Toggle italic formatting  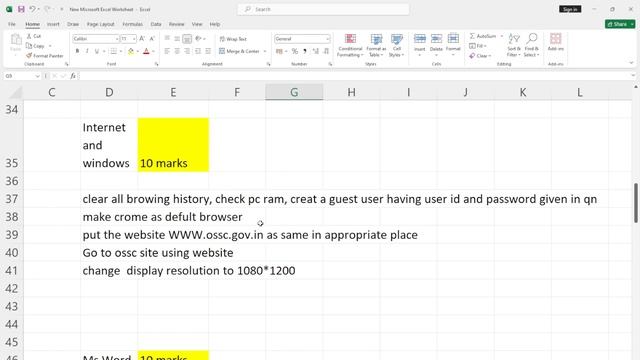click(x=87, y=51)
